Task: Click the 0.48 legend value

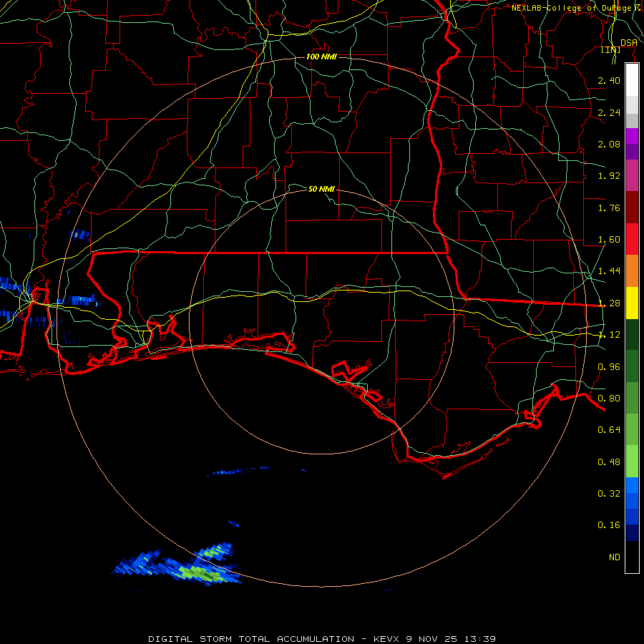Action: pos(609,462)
